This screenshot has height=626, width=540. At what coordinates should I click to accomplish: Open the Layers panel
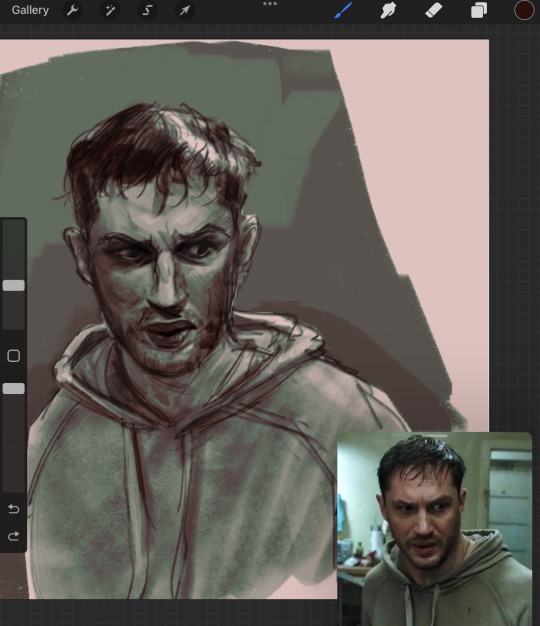479,10
